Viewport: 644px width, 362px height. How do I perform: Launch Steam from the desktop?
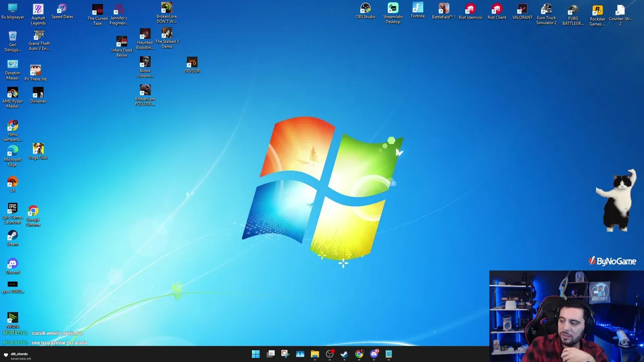coord(13,238)
